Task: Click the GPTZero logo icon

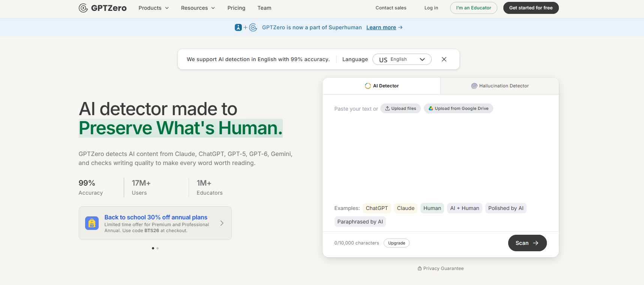Action: click(x=83, y=8)
